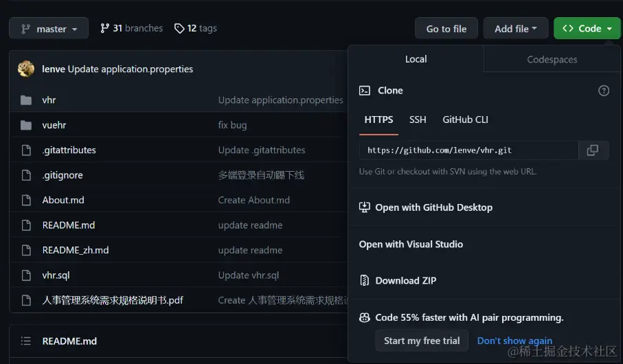623x364 pixels.
Task: Open the master branch dropdown
Action: point(49,28)
